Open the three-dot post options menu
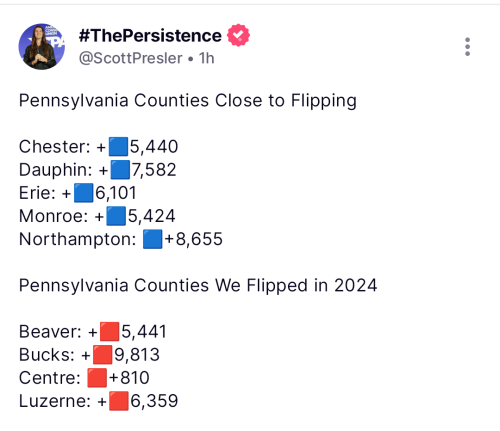Viewport: 500px width, 431px height. click(467, 47)
